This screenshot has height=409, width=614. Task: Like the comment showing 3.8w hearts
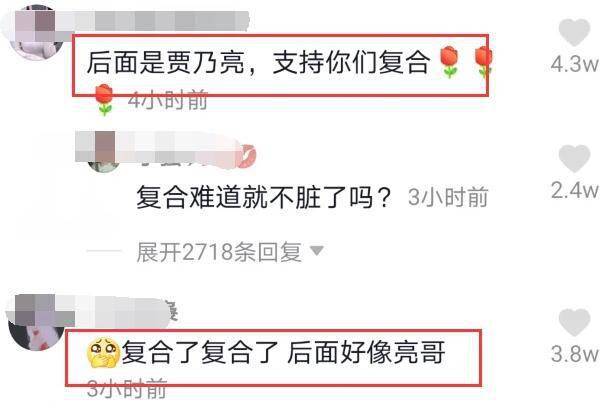coord(574,322)
